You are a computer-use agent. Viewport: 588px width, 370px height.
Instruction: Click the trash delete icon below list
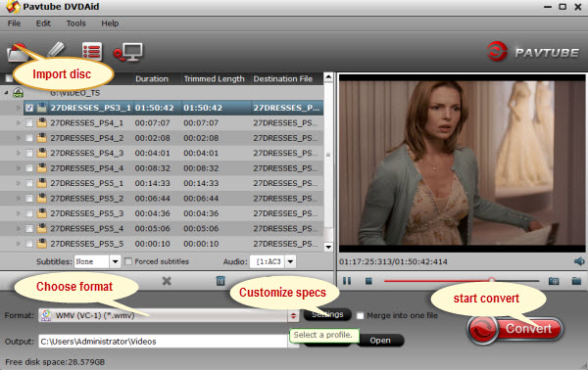[x=220, y=281]
